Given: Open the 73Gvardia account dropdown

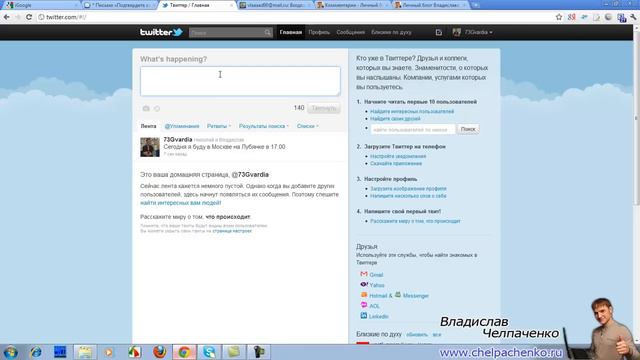Looking at the screenshot, I should click(478, 32).
